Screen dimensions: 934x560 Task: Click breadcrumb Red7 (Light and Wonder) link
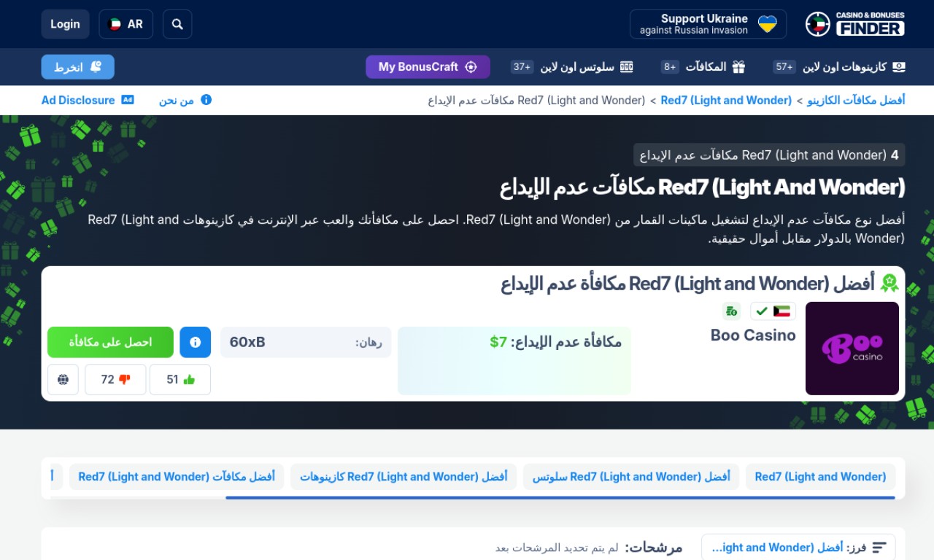coord(726,100)
